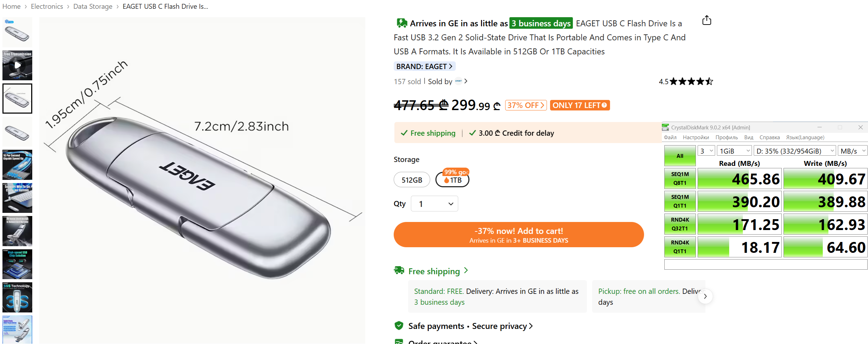868x344 pixels.
Task: Click the seller logo icon after Sold by
Action: [x=459, y=81]
